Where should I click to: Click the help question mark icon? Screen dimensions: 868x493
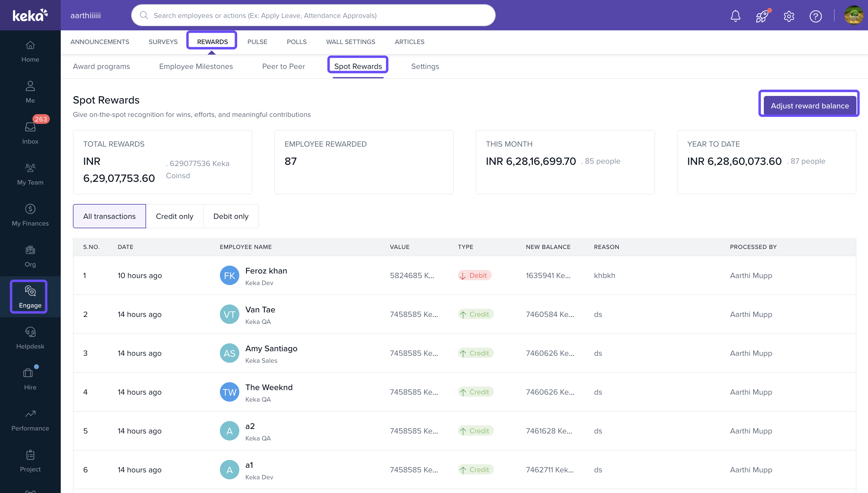coord(815,16)
